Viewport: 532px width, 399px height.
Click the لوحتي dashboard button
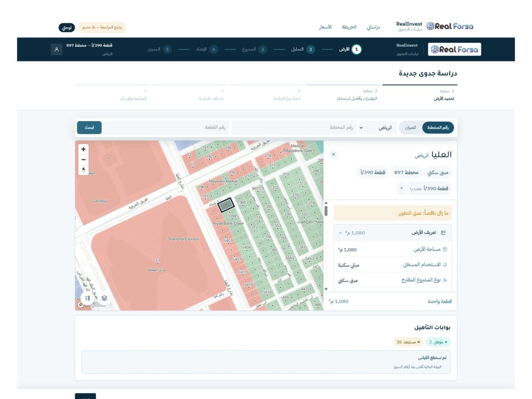(x=66, y=27)
